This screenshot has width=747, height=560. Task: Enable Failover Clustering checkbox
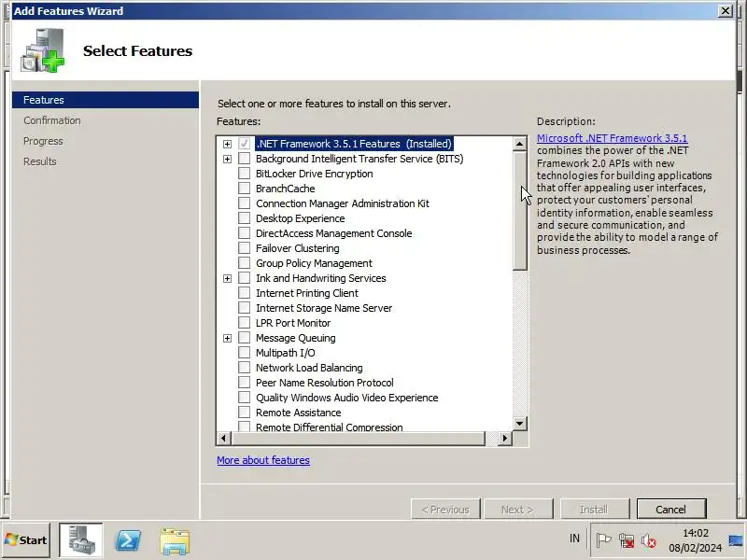point(244,248)
